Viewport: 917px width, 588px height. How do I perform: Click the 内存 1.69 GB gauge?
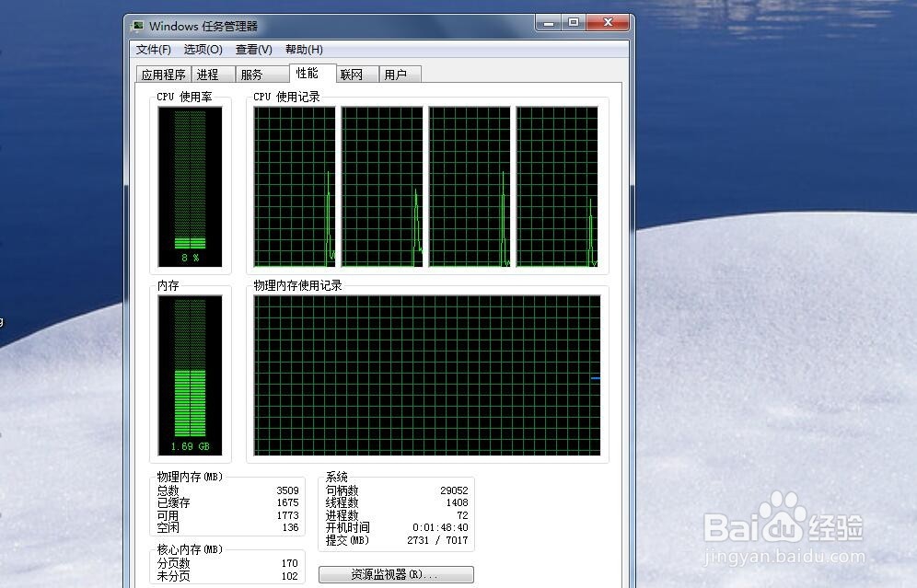click(190, 375)
